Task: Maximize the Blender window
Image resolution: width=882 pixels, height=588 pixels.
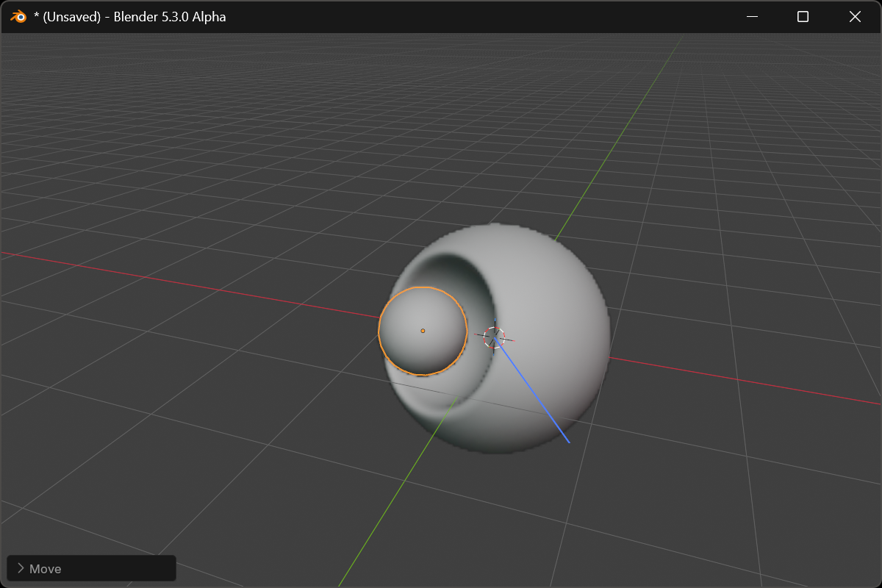Action: pyautogui.click(x=803, y=16)
